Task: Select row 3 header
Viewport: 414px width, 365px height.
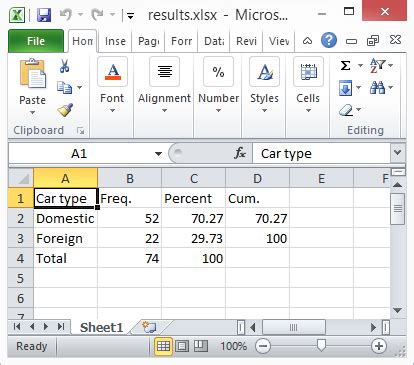Action: 21,238
